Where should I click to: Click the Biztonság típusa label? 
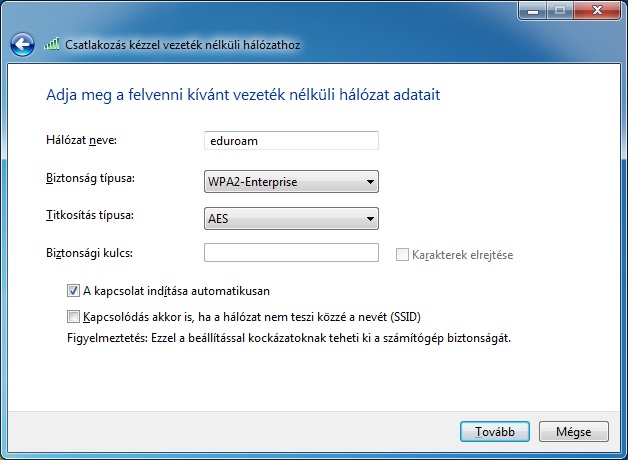pos(91,178)
